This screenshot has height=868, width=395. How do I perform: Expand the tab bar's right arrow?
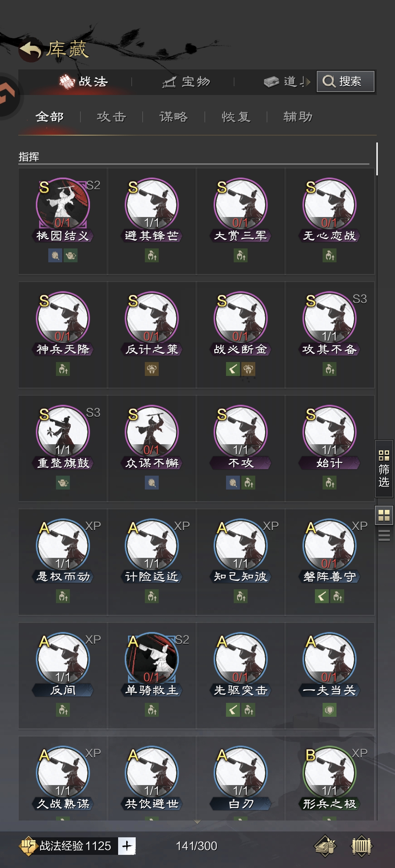[x=308, y=82]
